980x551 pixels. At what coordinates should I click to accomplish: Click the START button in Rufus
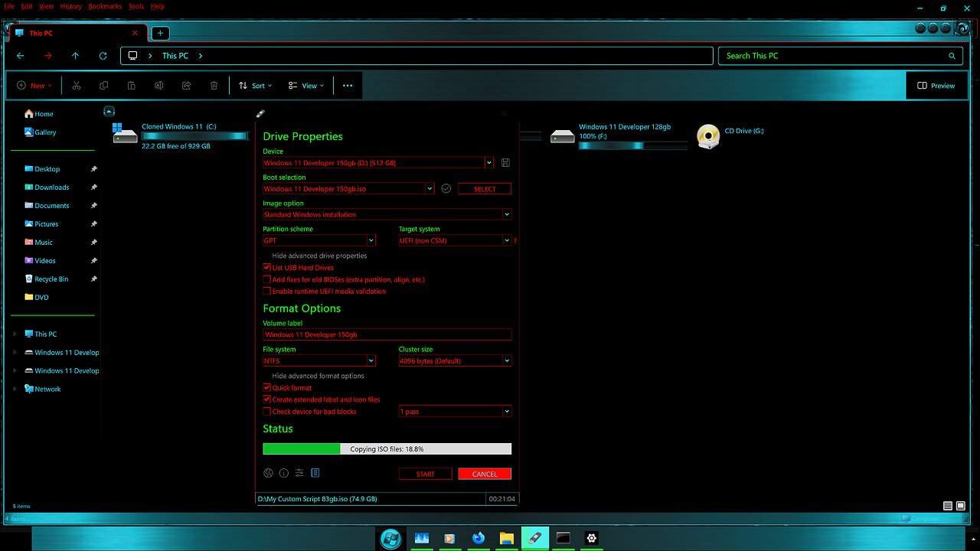(425, 474)
